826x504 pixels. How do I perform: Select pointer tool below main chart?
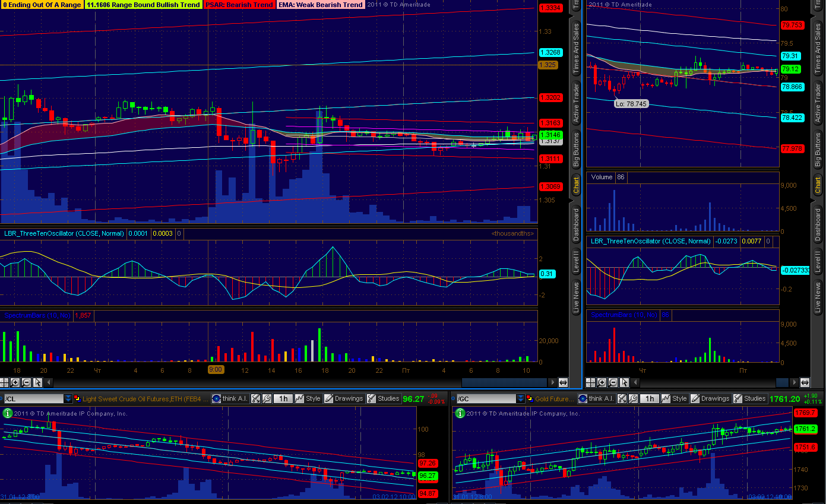[37, 382]
